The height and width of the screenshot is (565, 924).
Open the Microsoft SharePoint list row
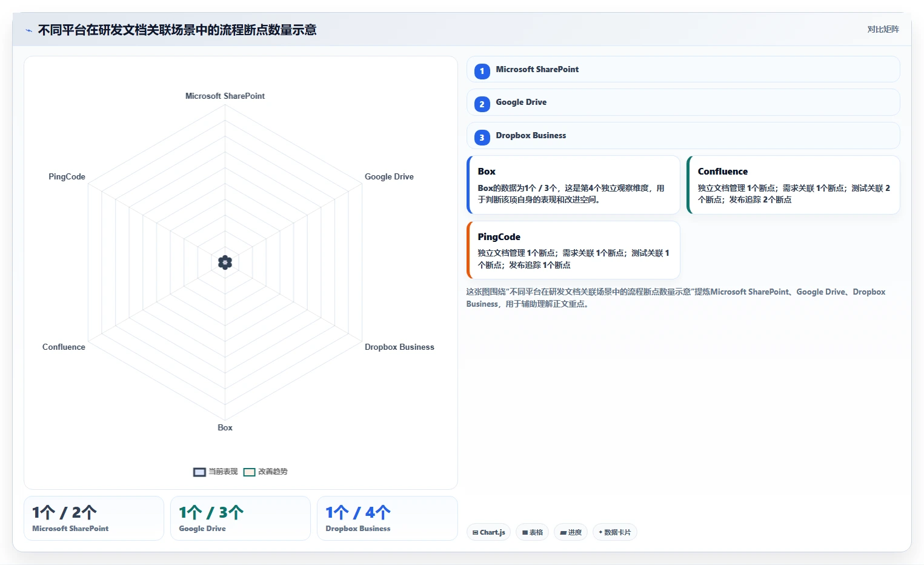tap(683, 69)
